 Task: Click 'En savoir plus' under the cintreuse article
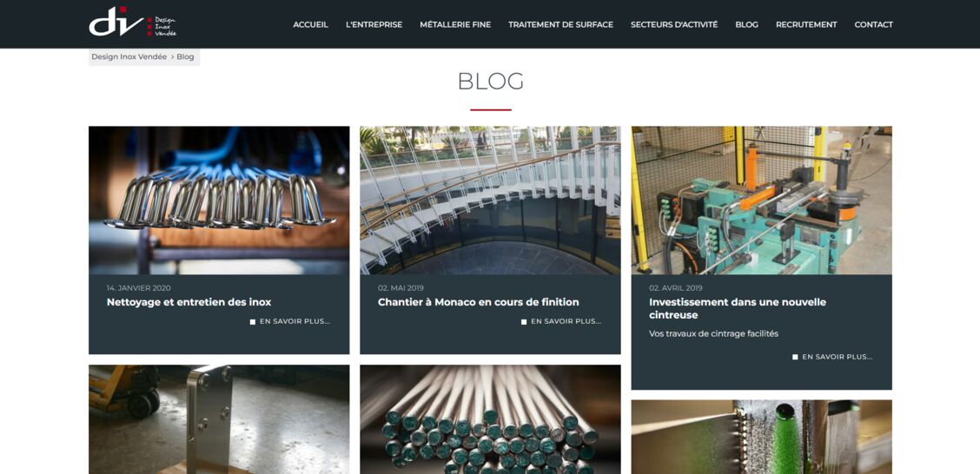832,357
